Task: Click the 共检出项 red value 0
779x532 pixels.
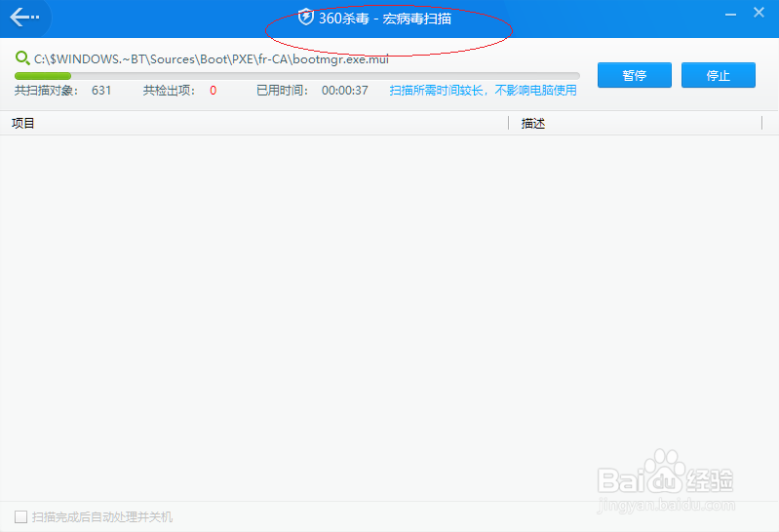Action: click(214, 91)
